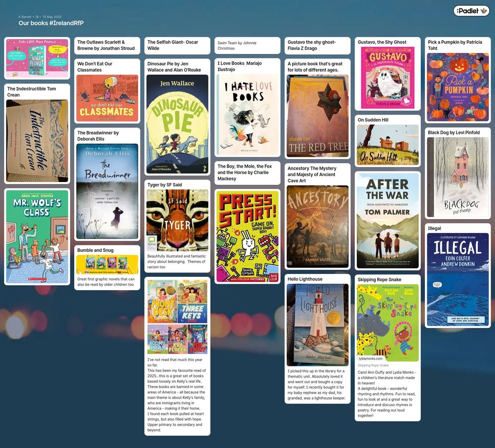495x448 pixels.
Task: Open Swim Team by Johnnie Christmas post
Action: (247, 45)
